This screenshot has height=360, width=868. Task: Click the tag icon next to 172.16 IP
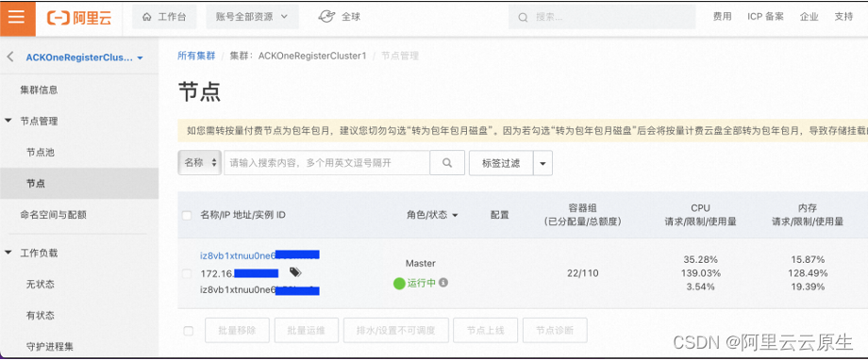click(295, 272)
